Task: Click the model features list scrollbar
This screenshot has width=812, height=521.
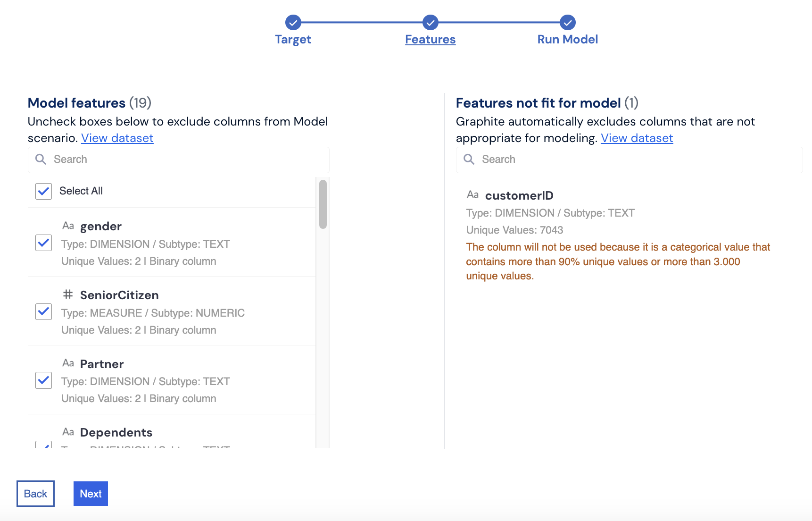Action: (x=323, y=204)
